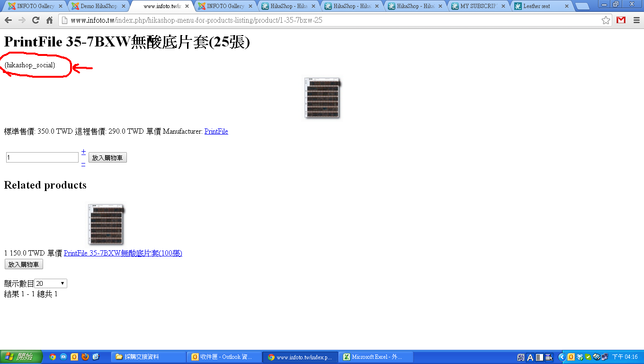Open the Windows Start menu
The width and height of the screenshot is (644, 364).
click(x=21, y=357)
